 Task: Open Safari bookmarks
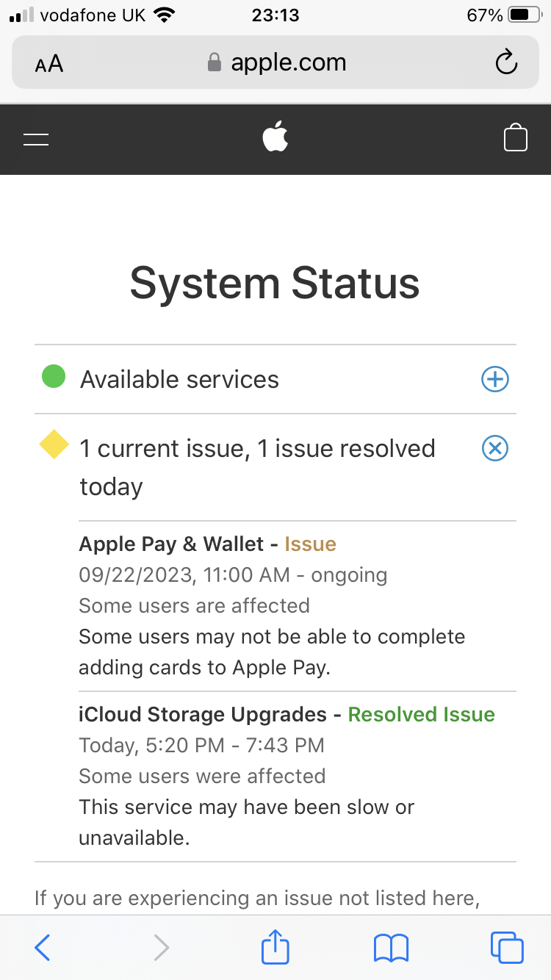[x=391, y=948]
